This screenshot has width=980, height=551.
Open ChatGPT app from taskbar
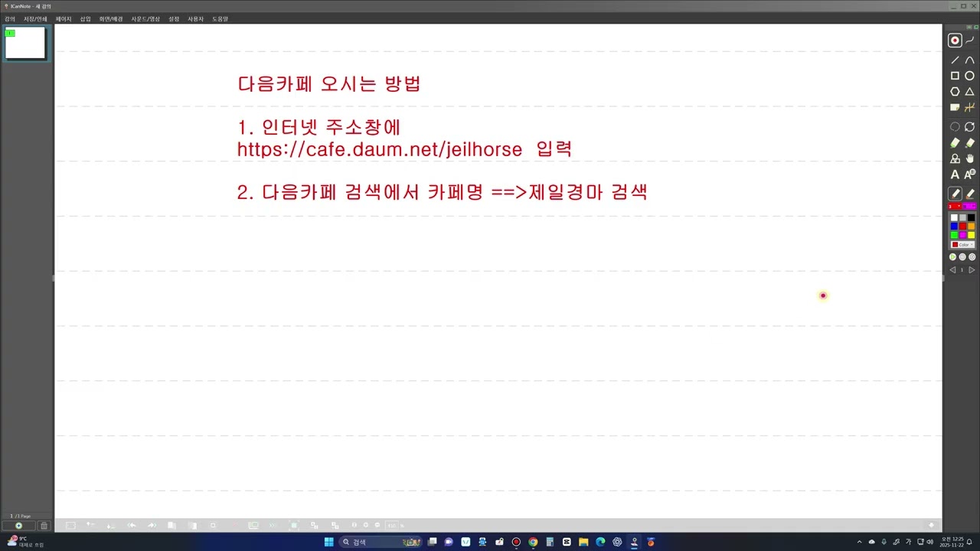pos(617,542)
